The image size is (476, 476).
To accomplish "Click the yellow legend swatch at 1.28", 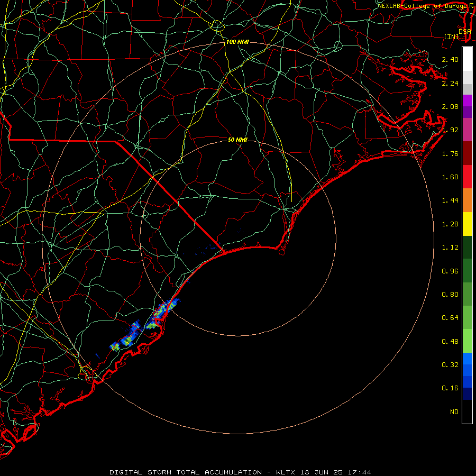I will click(x=467, y=224).
